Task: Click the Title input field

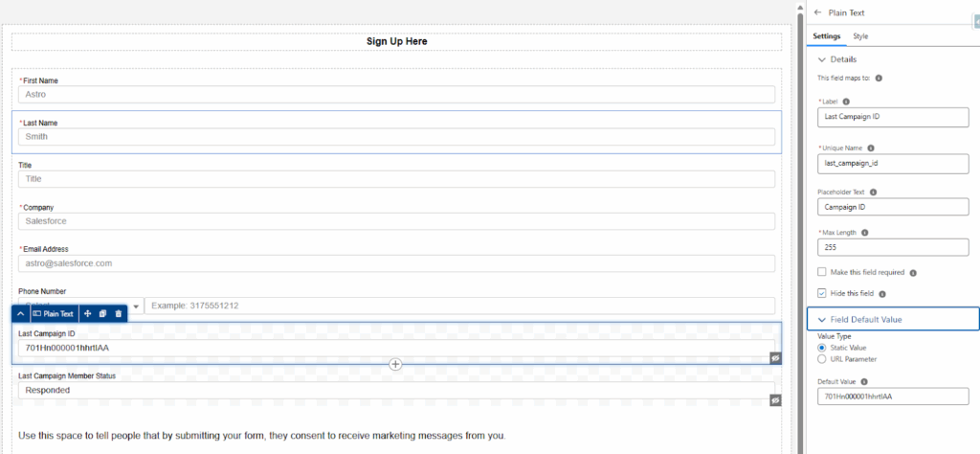Action: click(x=396, y=179)
